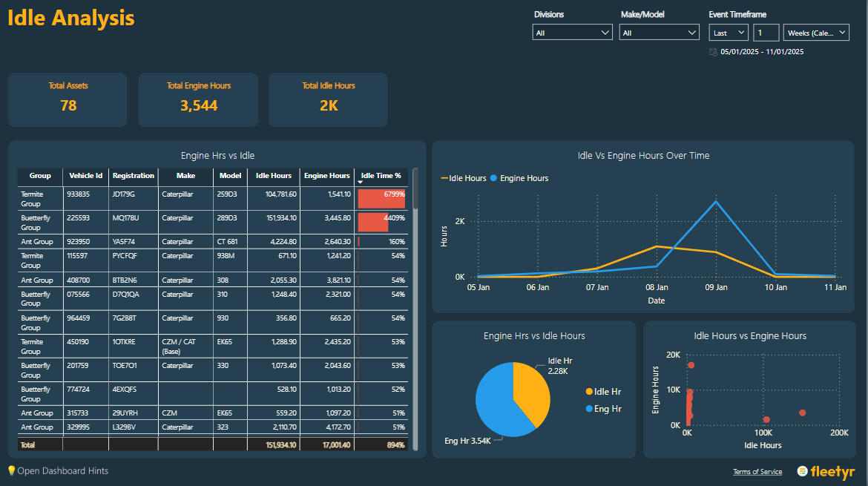
Task: Click the Idle Hours legend marker in line chart
Action: [444, 178]
